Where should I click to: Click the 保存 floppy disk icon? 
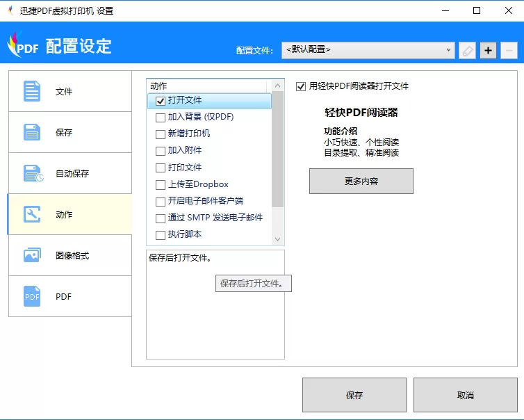pos(32,132)
